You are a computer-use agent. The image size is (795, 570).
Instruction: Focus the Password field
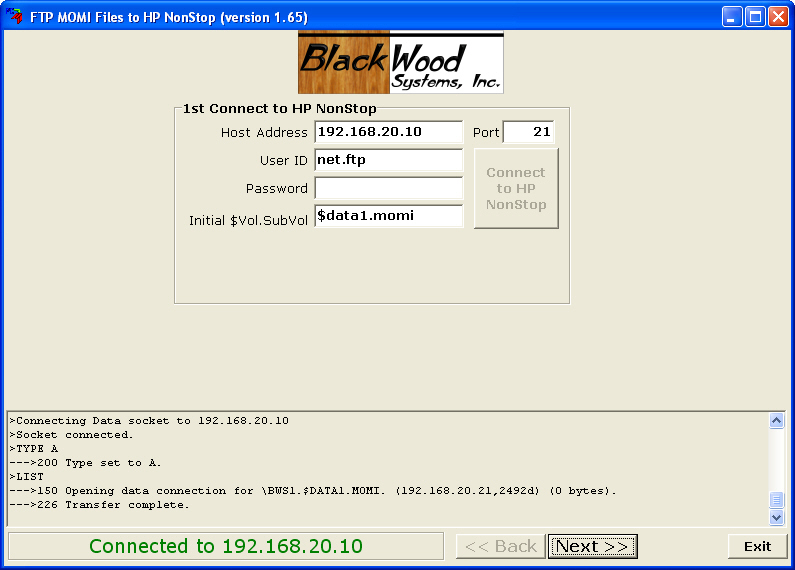tap(388, 188)
